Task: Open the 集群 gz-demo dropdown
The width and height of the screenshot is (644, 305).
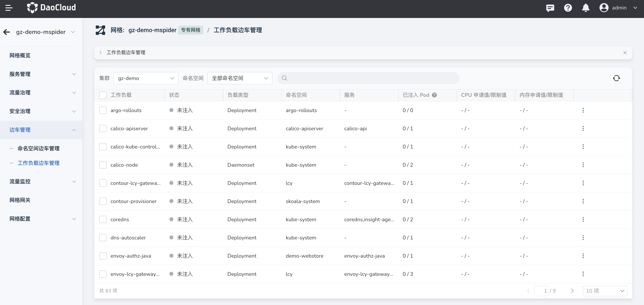Action: coord(146,78)
